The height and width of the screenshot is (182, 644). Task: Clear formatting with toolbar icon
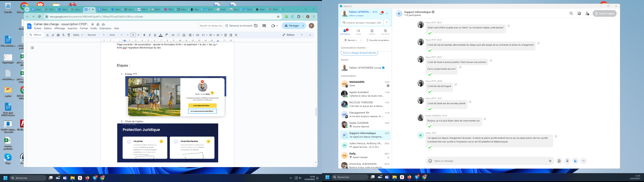(x=236, y=35)
